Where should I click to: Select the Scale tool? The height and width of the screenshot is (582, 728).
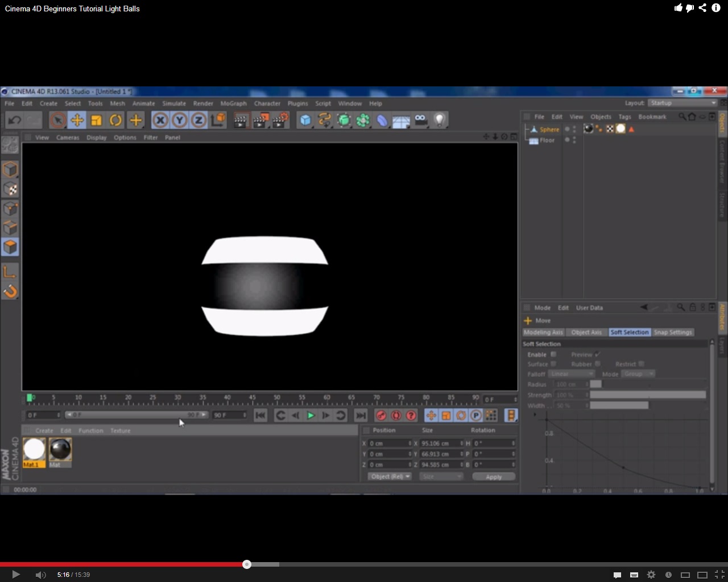pos(96,120)
